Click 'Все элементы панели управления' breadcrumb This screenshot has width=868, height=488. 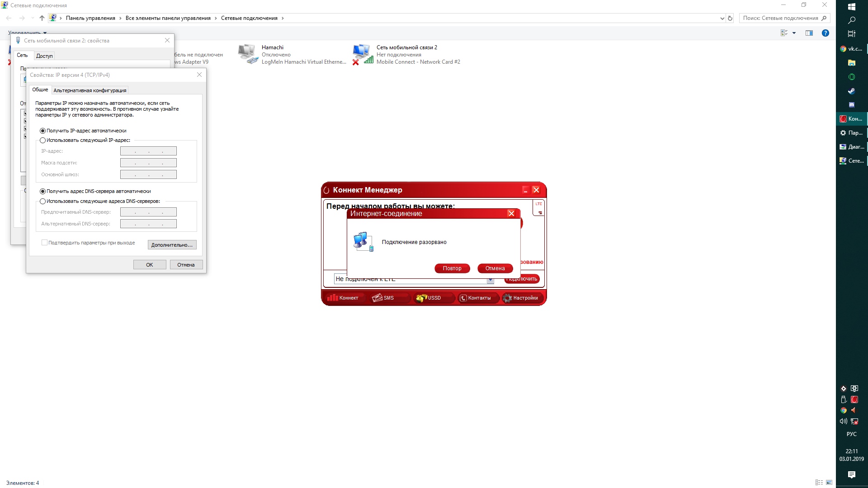click(168, 18)
